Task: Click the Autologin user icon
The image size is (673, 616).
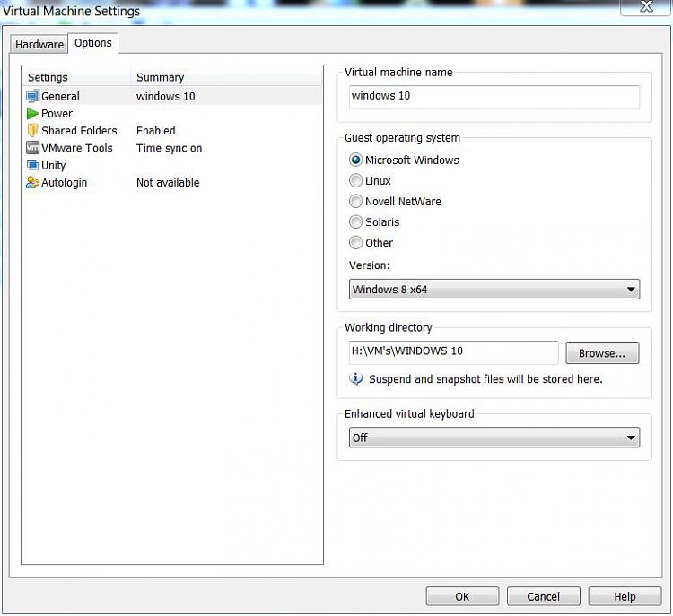Action: [32, 182]
